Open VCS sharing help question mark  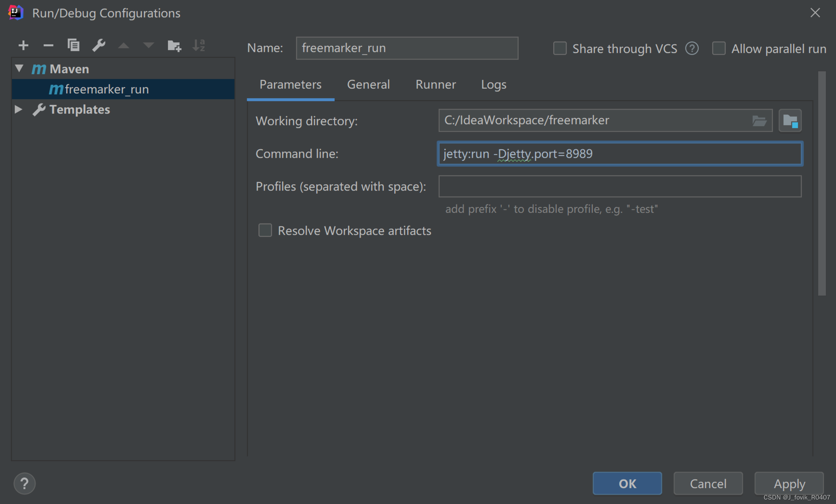pos(692,48)
